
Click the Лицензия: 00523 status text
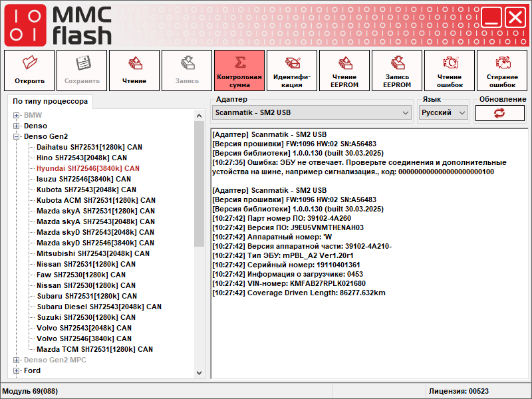(x=459, y=391)
